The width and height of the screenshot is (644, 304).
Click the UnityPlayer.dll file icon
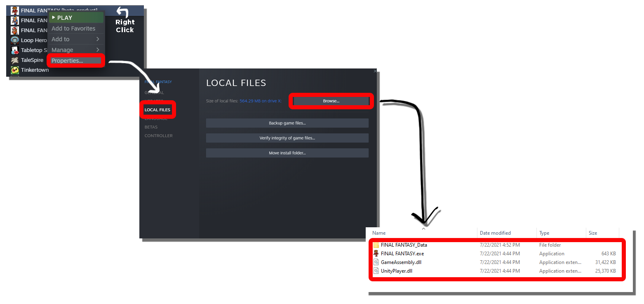376,271
